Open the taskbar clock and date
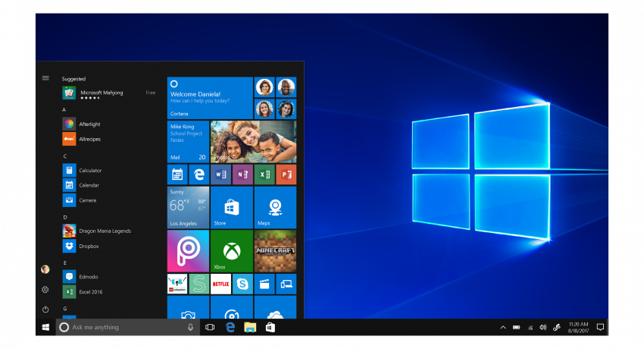Screen dimensions: 644x349 pos(578,327)
